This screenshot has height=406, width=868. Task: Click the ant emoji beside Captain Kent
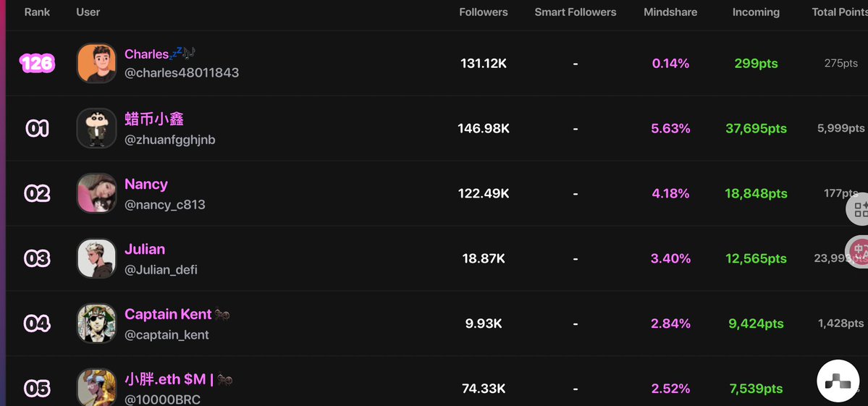(222, 315)
